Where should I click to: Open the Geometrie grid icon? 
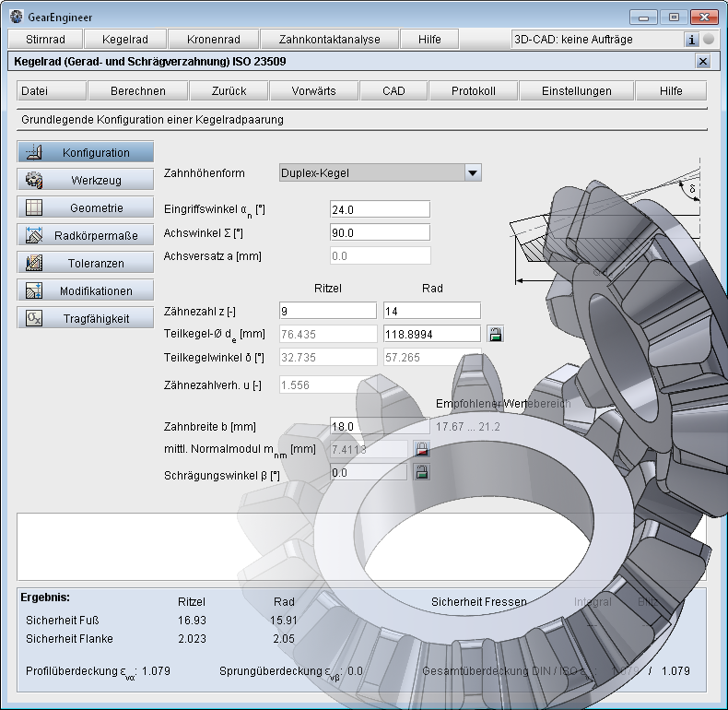coord(35,207)
